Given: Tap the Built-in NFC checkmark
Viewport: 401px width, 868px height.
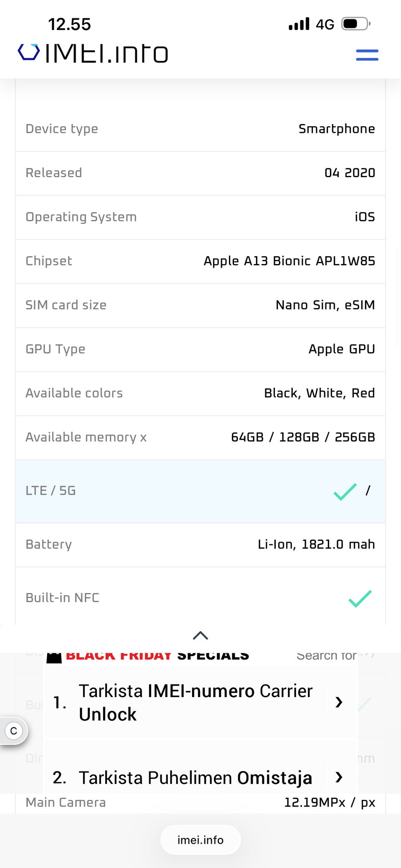Looking at the screenshot, I should pos(360,598).
